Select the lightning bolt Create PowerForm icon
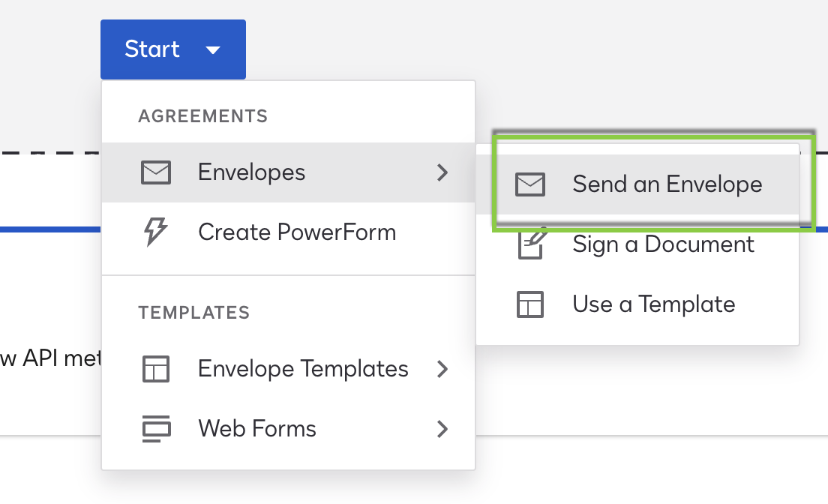The height and width of the screenshot is (504, 828). pos(156,232)
